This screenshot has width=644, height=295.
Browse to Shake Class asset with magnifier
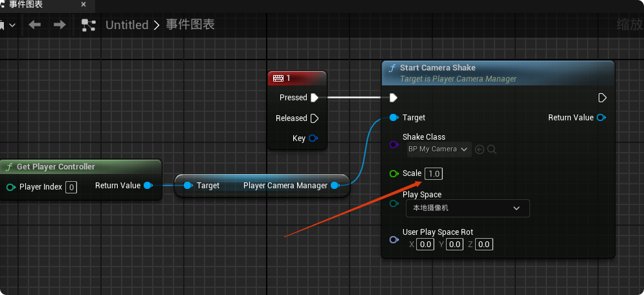(492, 149)
